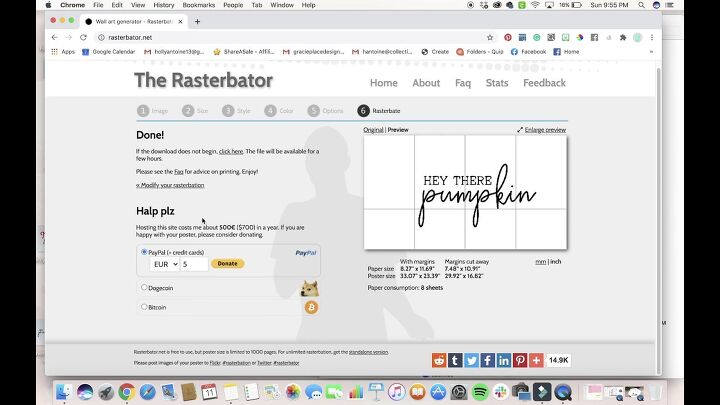Bookmark this page with the star icon
This screenshot has height=405, width=720.
[x=490, y=38]
